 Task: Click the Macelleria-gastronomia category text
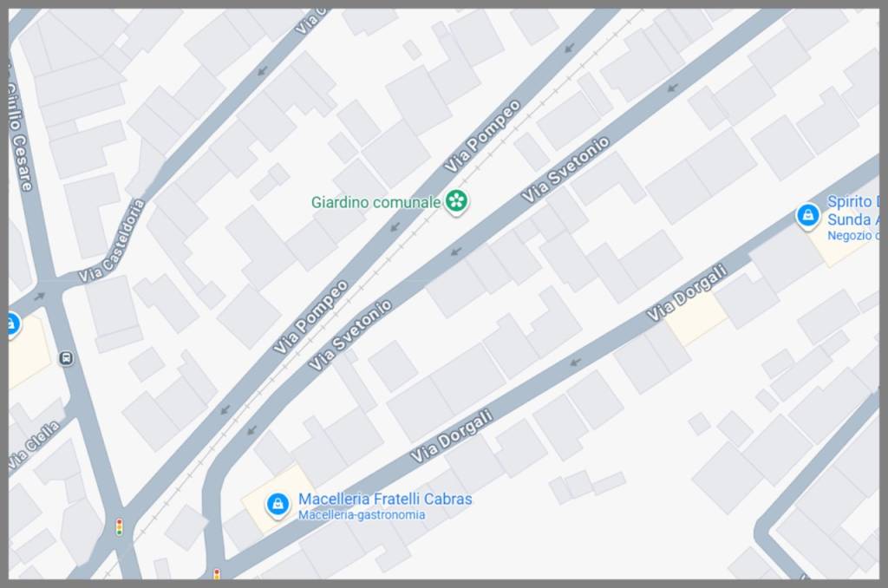point(362,515)
